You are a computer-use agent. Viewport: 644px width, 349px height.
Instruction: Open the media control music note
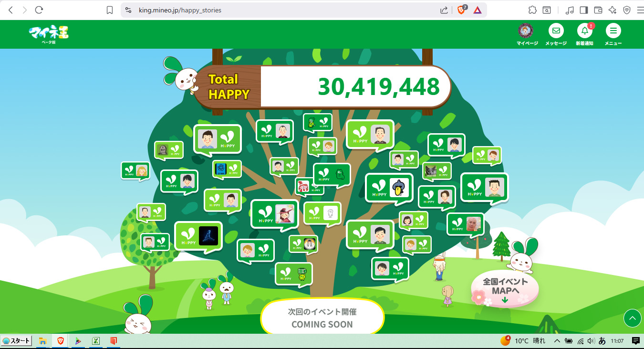click(570, 10)
